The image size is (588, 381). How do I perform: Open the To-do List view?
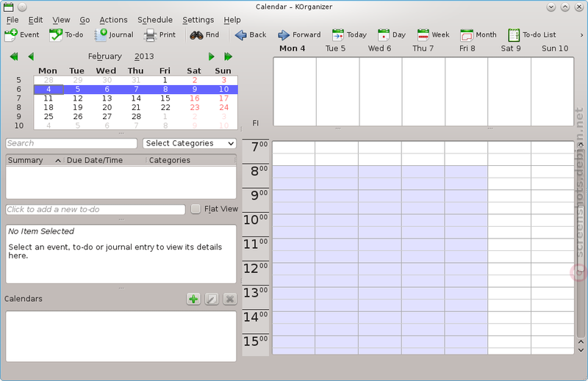tap(531, 35)
